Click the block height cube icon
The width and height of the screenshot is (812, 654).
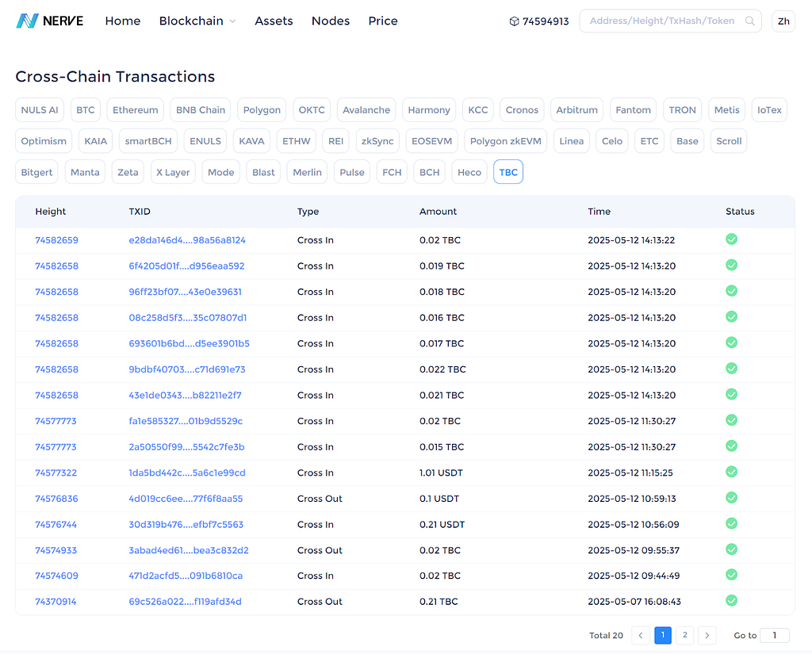pyautogui.click(x=514, y=21)
